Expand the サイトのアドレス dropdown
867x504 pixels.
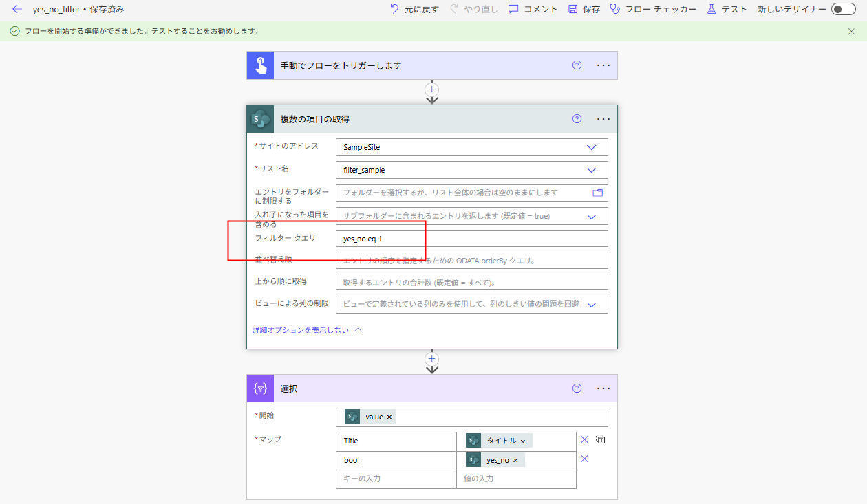click(x=591, y=147)
